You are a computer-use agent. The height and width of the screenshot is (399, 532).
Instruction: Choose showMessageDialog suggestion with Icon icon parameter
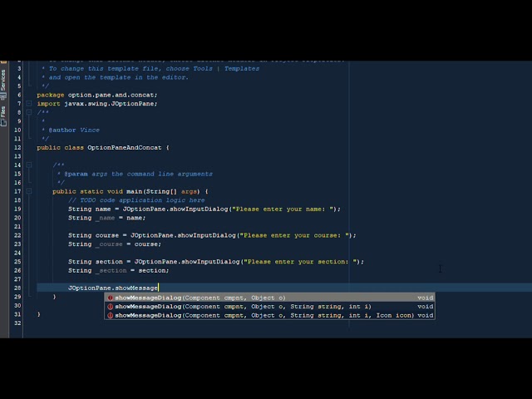[x=269, y=315]
